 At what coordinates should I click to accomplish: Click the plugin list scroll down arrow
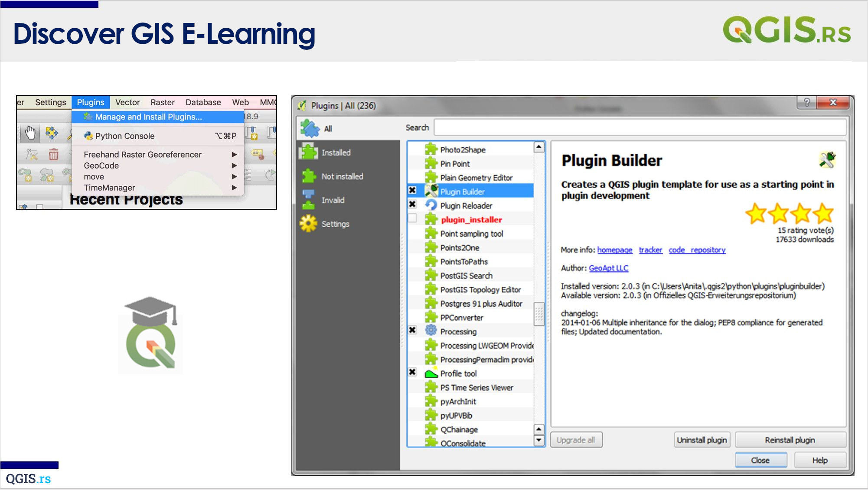click(x=538, y=440)
